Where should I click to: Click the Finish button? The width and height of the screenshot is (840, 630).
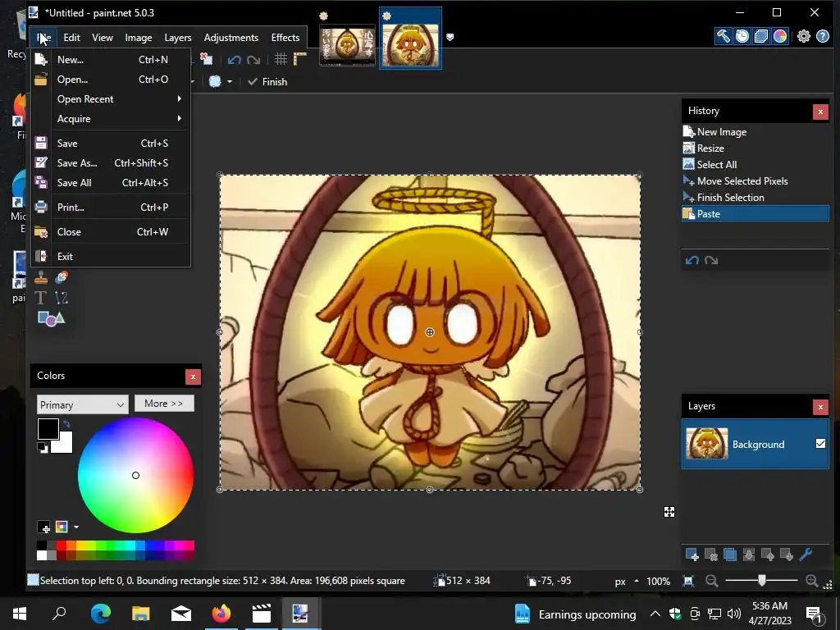point(268,82)
